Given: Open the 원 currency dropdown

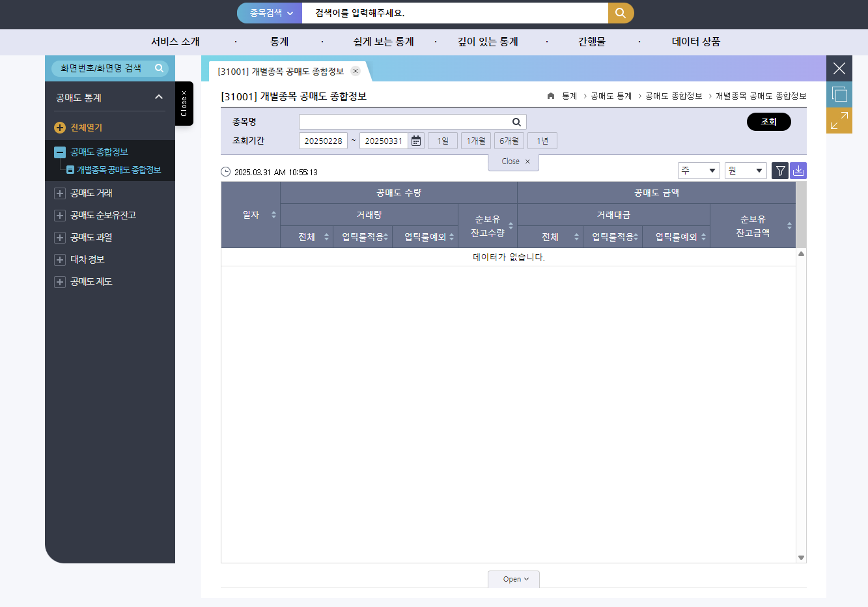Looking at the screenshot, I should tap(746, 171).
